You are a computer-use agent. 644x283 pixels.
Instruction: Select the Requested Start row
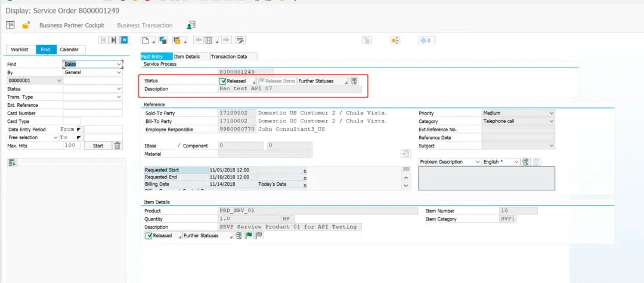coord(225,170)
